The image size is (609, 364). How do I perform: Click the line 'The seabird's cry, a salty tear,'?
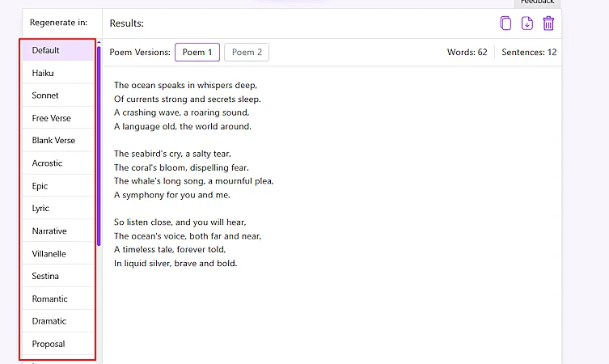pyautogui.click(x=172, y=154)
